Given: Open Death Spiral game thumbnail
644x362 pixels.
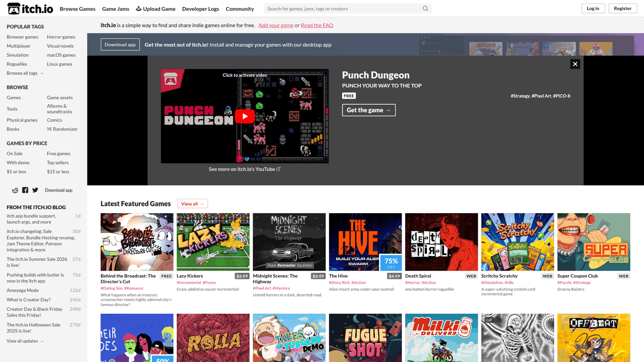Looking at the screenshot, I should click(x=442, y=242).
